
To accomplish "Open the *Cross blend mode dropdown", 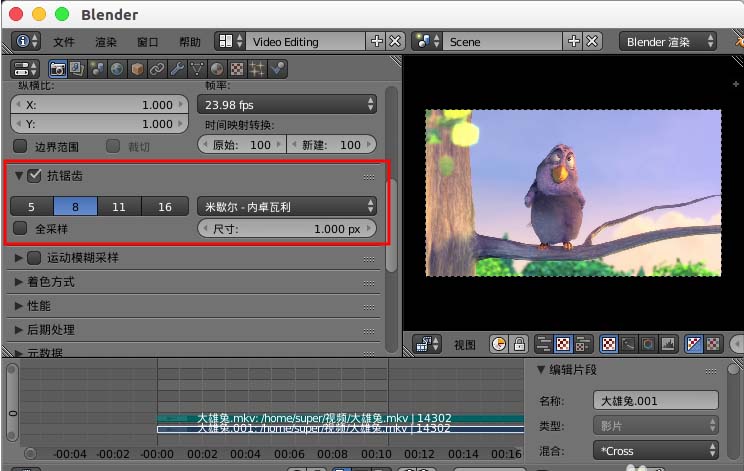I will (656, 451).
